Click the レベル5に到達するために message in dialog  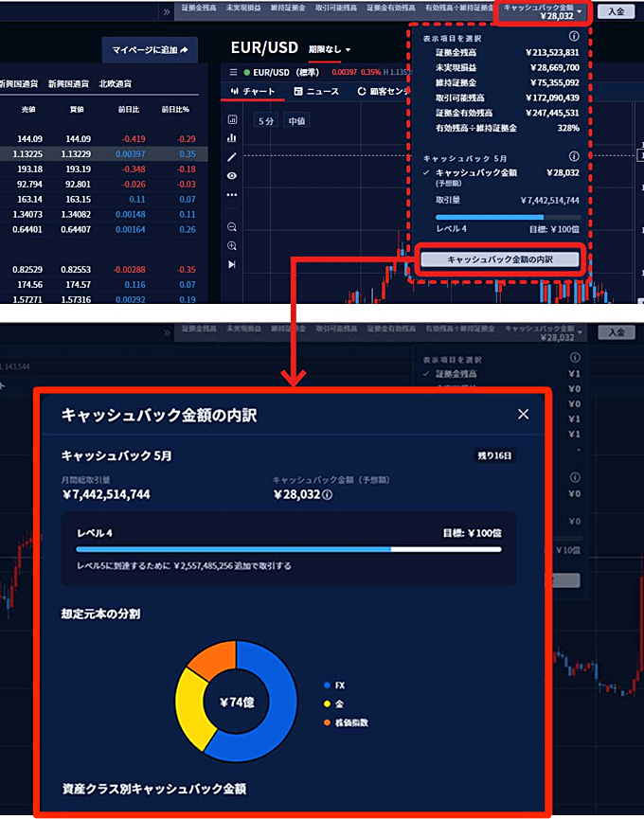(x=184, y=565)
